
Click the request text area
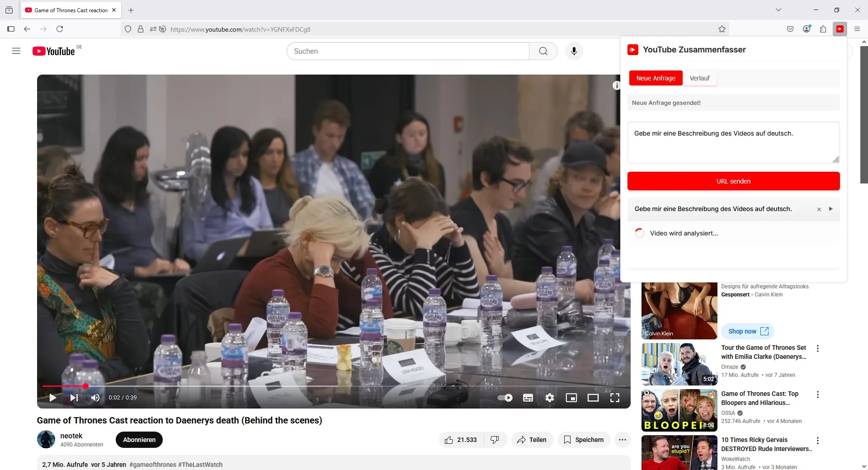click(733, 142)
